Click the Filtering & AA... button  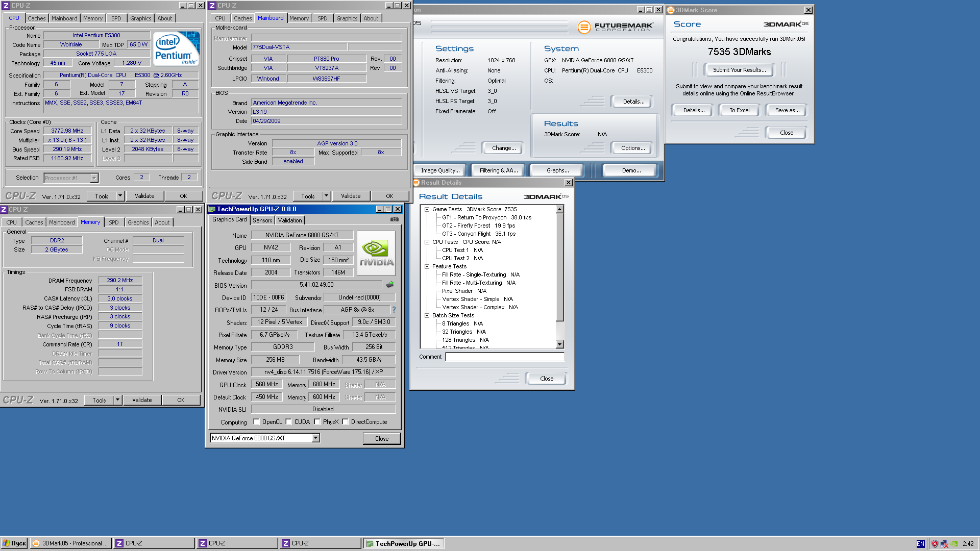point(498,170)
